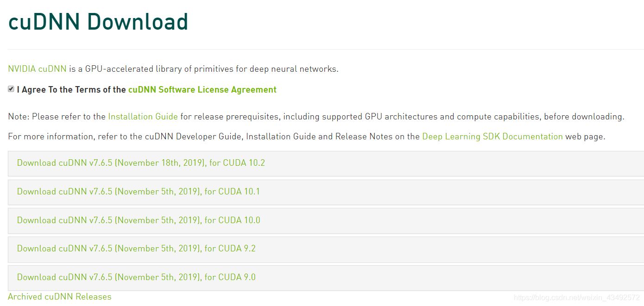This screenshot has width=644, height=306.
Task: Click the "GPU-accelerated library of primitives" description text
Action: click(x=148, y=69)
